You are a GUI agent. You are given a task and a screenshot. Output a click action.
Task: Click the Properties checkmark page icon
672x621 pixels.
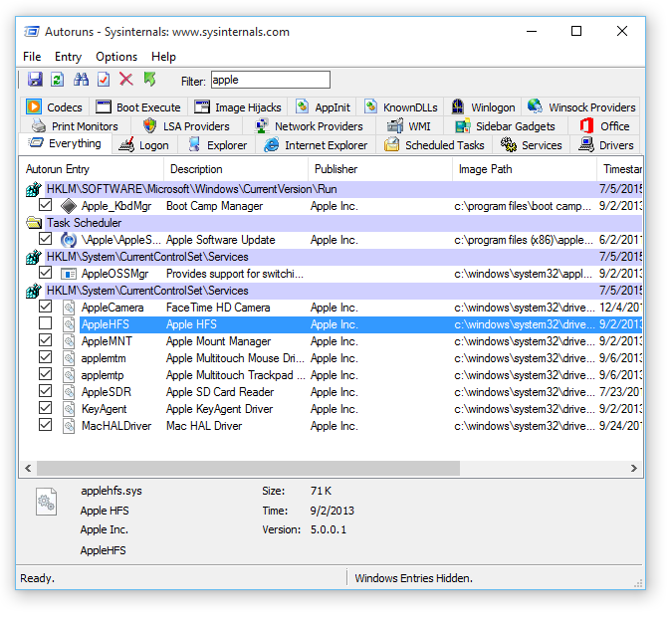104,80
